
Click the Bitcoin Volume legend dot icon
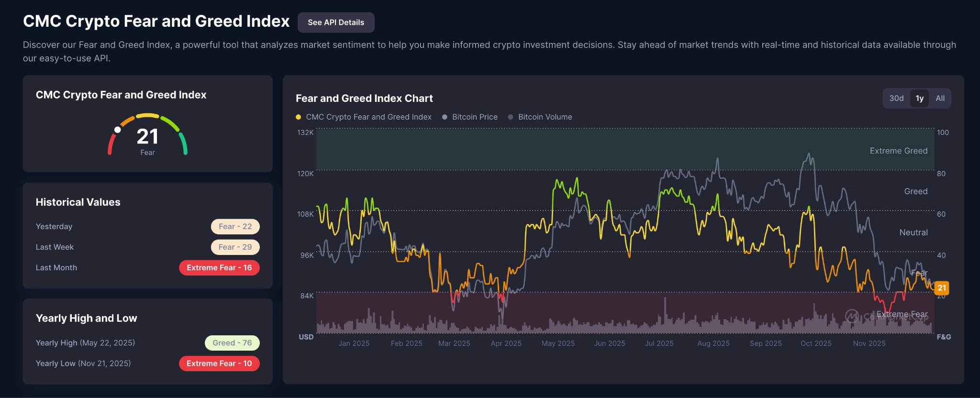point(510,117)
